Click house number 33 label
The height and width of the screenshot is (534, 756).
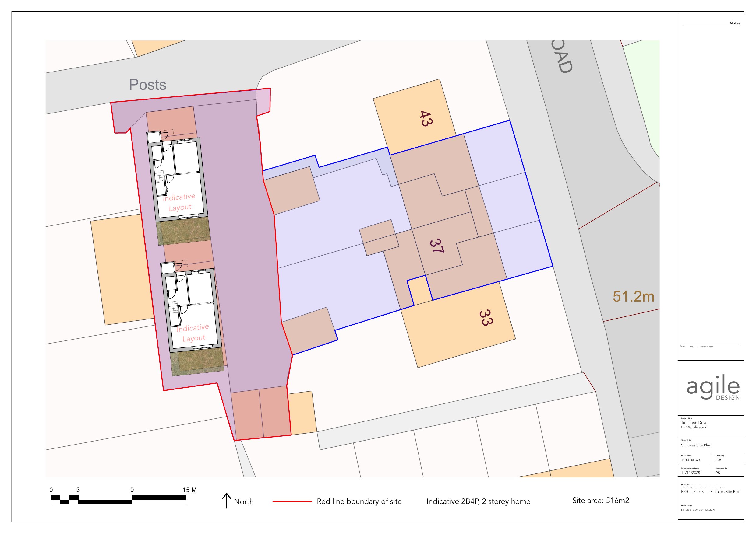tap(486, 317)
